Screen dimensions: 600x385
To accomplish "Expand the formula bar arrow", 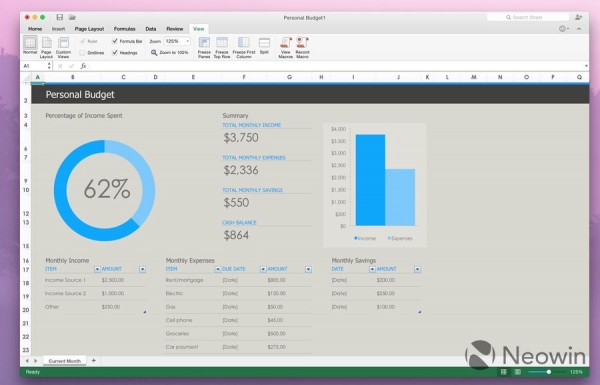I will pyautogui.click(x=586, y=66).
